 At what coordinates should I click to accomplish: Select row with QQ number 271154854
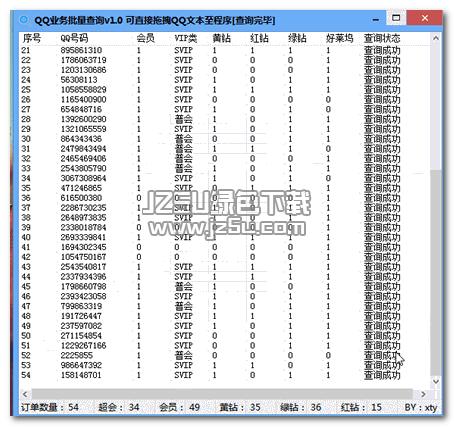[211, 336]
